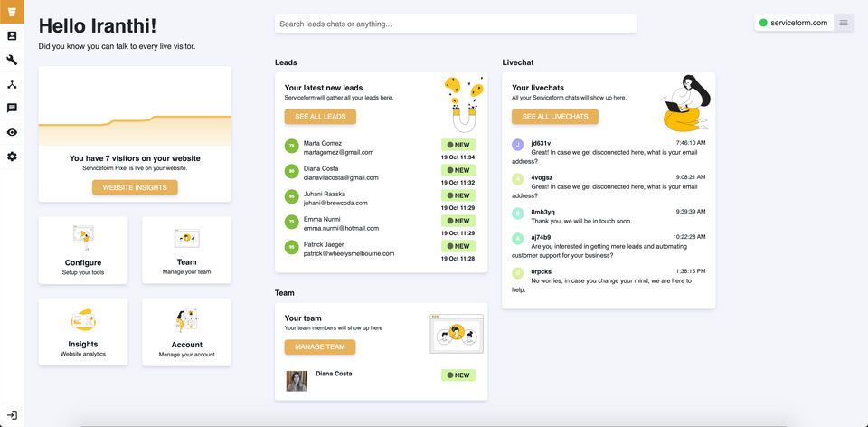Click the Configure tile

[x=83, y=249]
